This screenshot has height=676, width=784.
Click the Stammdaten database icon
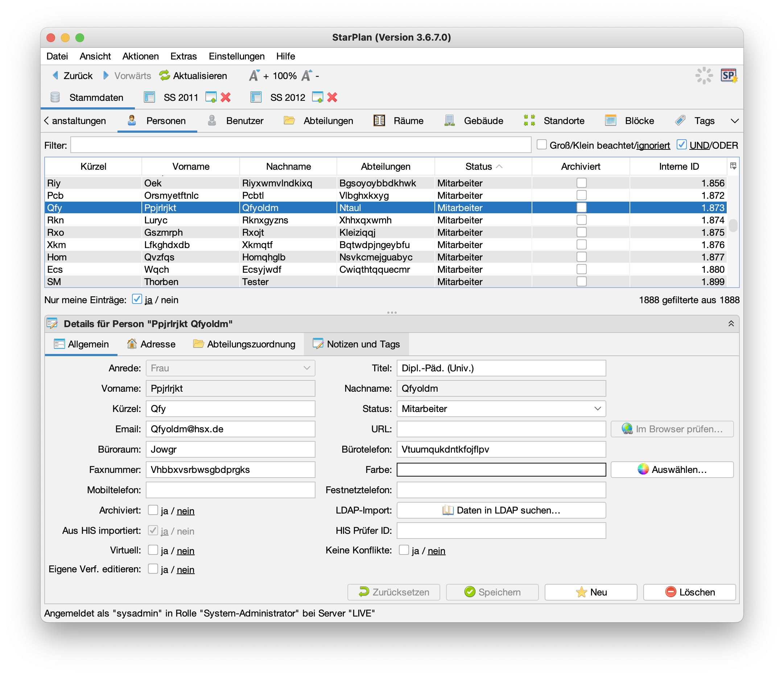(55, 98)
